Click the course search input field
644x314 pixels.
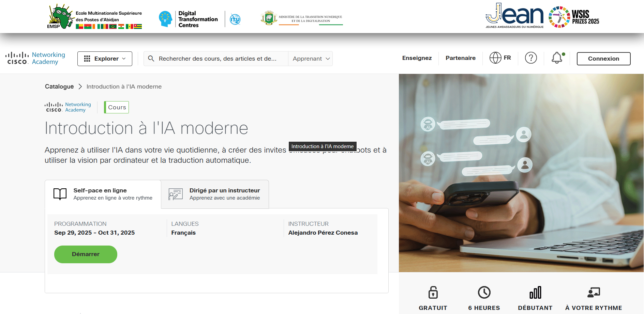(x=218, y=59)
